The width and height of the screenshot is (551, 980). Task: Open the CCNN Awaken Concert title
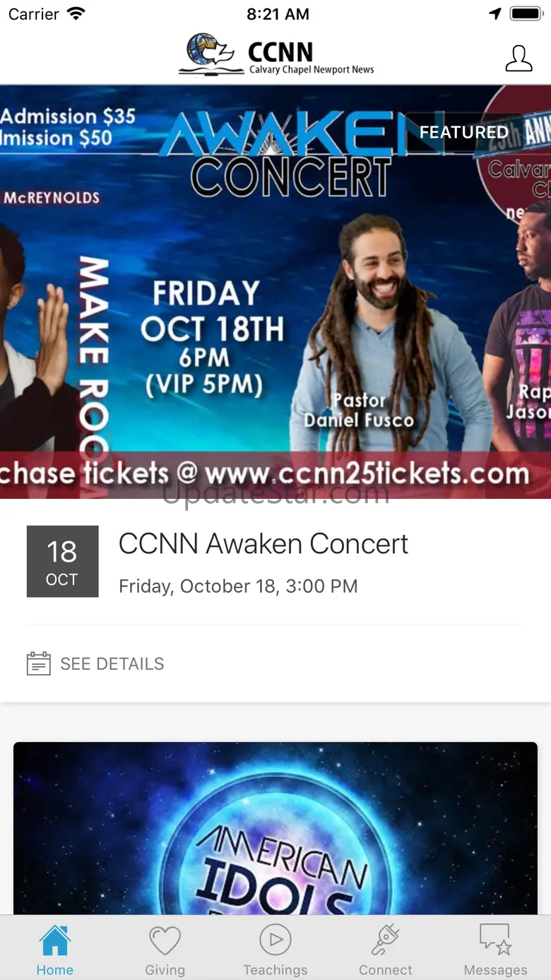click(x=263, y=544)
